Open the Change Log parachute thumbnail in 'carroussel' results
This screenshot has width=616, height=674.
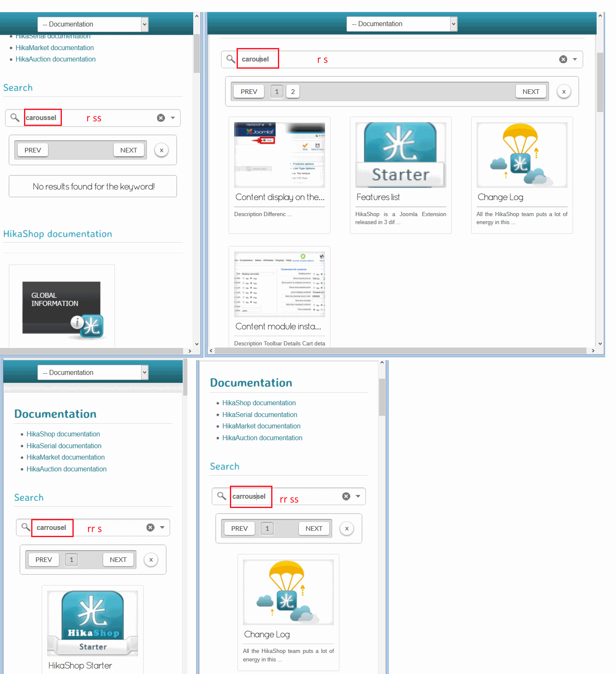[288, 592]
